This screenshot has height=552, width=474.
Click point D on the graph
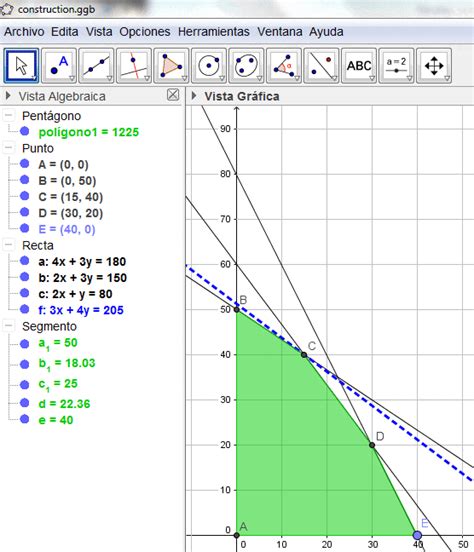[372, 445]
